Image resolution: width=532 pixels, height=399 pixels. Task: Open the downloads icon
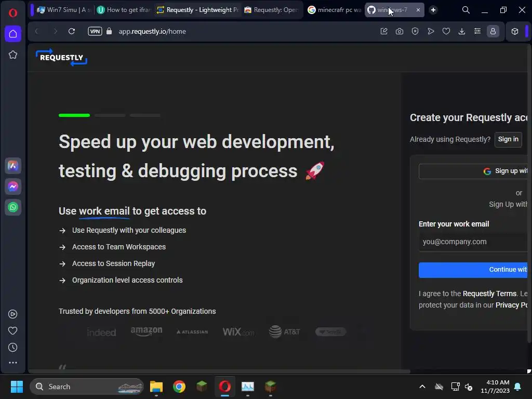(462, 31)
